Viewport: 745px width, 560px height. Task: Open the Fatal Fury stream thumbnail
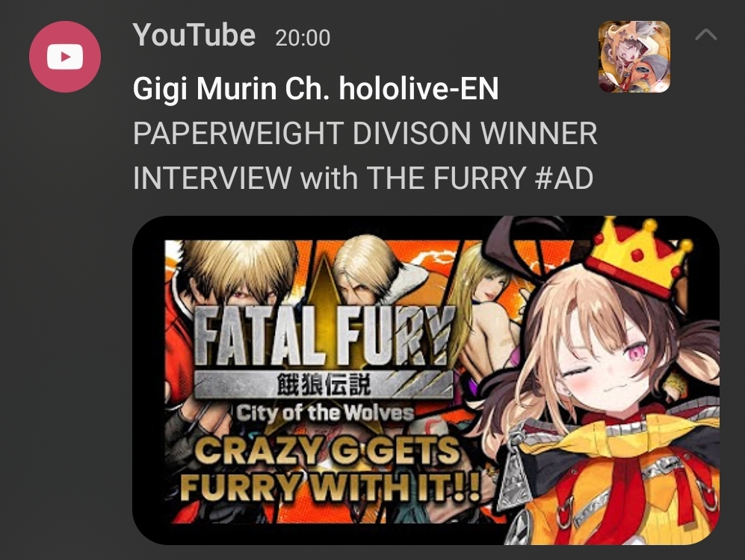(426, 381)
